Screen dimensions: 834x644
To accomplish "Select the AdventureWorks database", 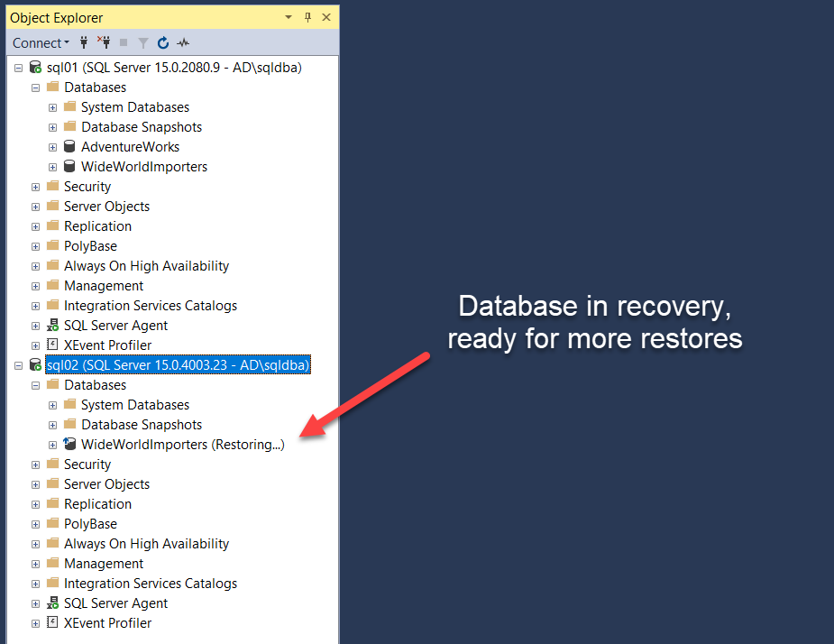I will [131, 147].
